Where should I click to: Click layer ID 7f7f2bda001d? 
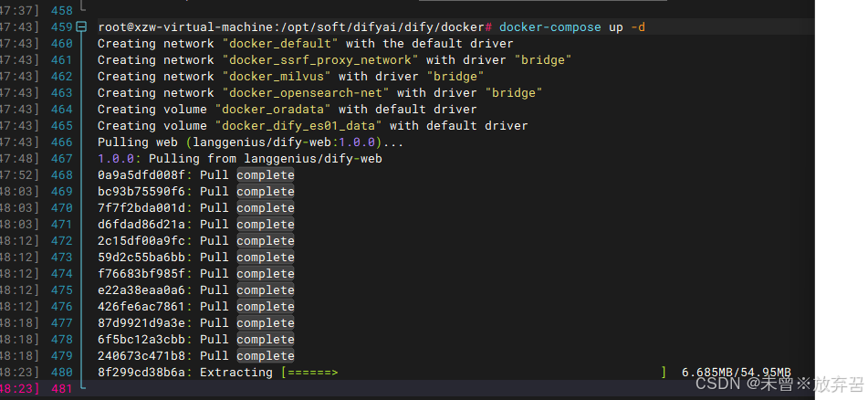point(141,207)
